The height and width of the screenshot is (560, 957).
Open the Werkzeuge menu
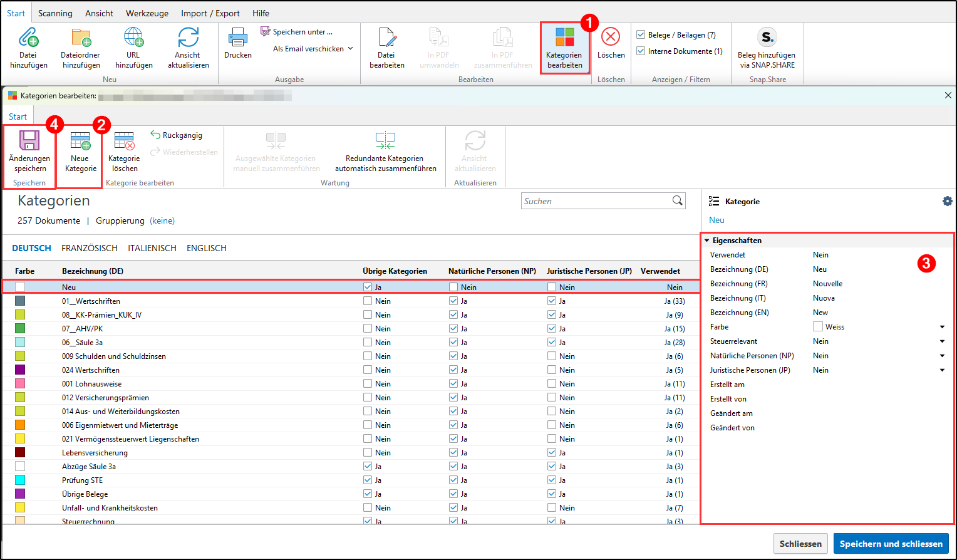point(147,13)
